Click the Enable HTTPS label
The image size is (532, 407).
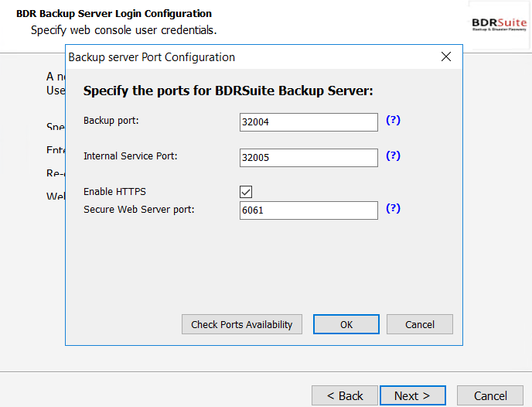(x=114, y=192)
